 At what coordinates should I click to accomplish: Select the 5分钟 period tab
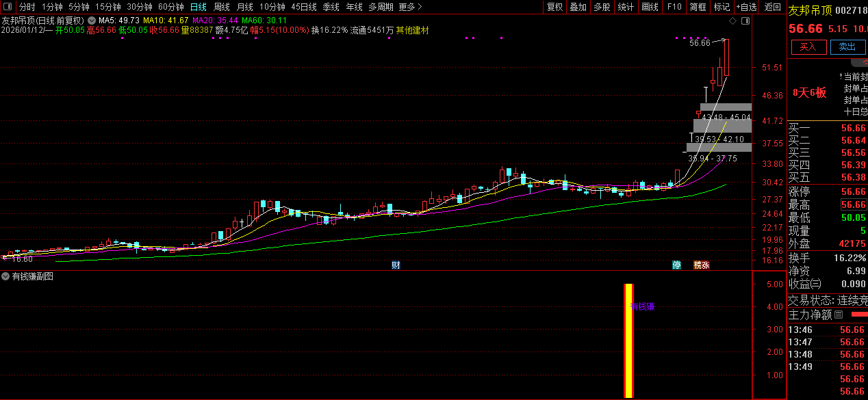79,7
